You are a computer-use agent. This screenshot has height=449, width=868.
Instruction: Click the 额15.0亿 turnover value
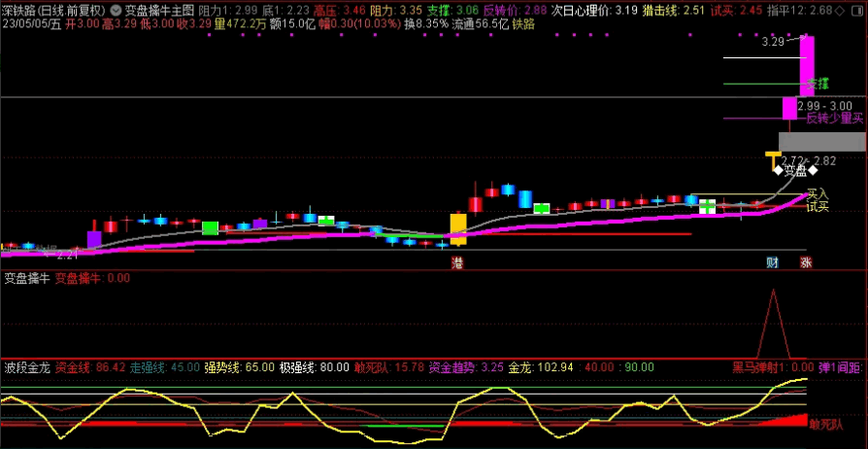290,23
